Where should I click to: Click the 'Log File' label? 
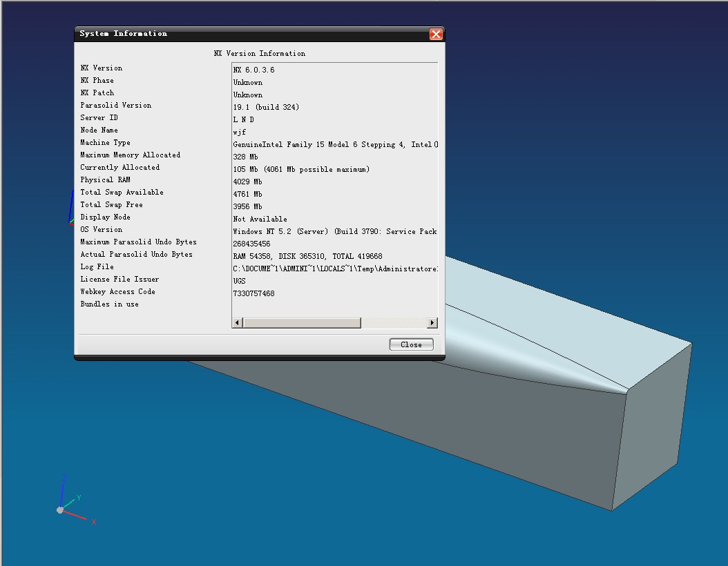(x=97, y=266)
